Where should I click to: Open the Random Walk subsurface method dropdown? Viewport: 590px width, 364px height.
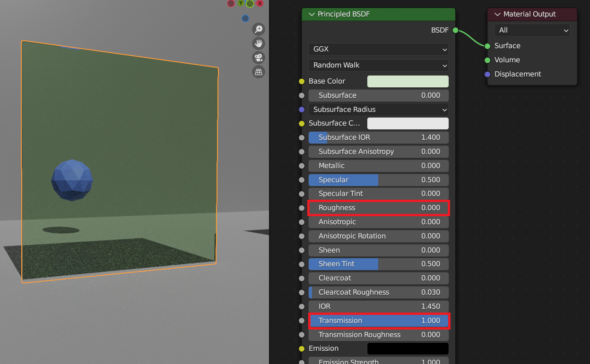point(378,65)
